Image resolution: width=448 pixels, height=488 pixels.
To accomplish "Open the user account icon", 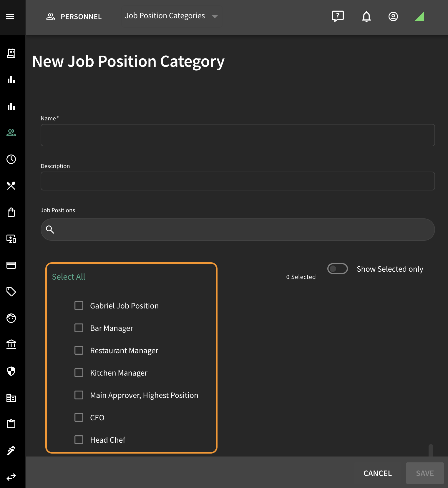I will (393, 16).
